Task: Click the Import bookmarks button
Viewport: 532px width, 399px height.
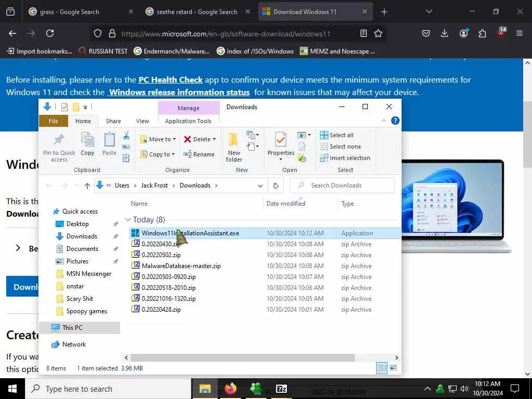Action: 39,51
